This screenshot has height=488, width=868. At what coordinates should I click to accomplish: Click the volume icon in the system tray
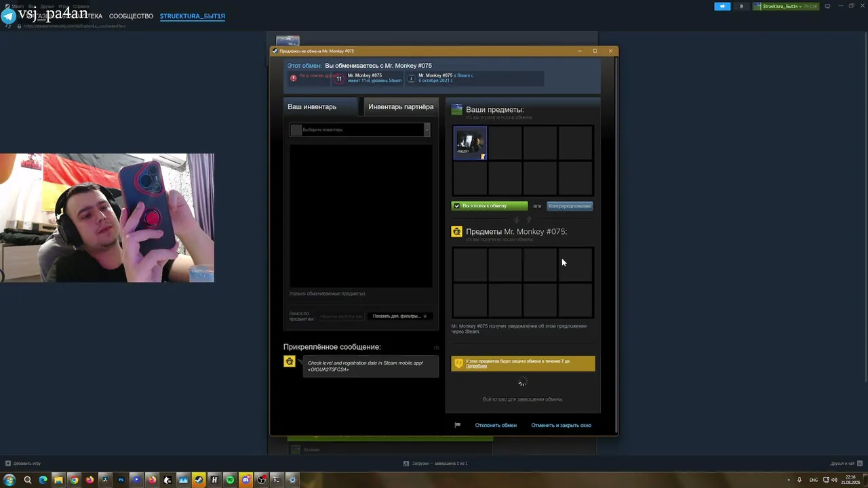click(833, 480)
